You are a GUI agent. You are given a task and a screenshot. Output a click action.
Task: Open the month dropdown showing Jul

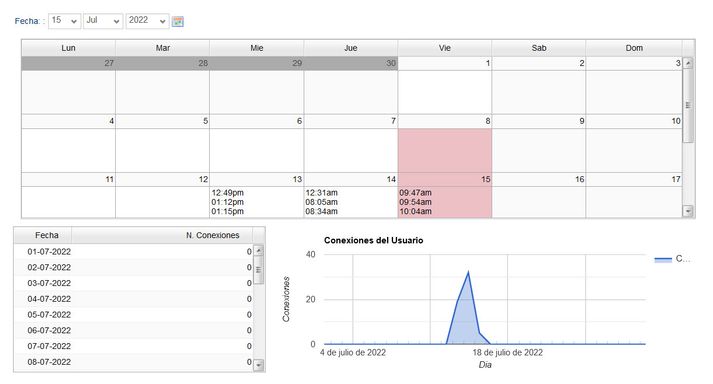tap(103, 20)
